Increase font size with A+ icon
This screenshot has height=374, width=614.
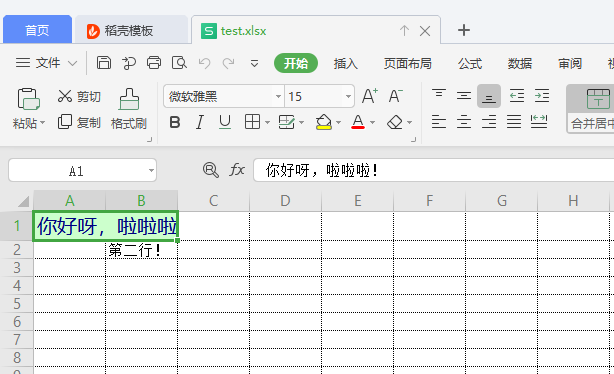369,96
